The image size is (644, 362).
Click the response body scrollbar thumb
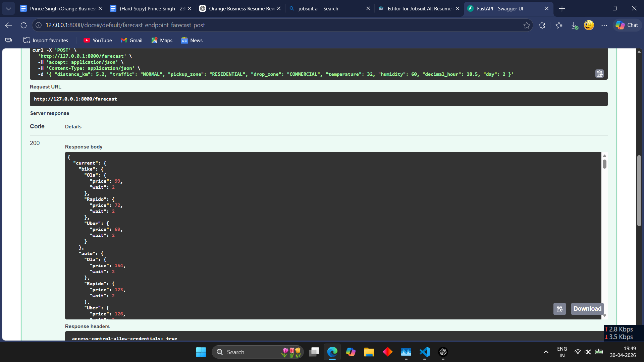tap(604, 164)
